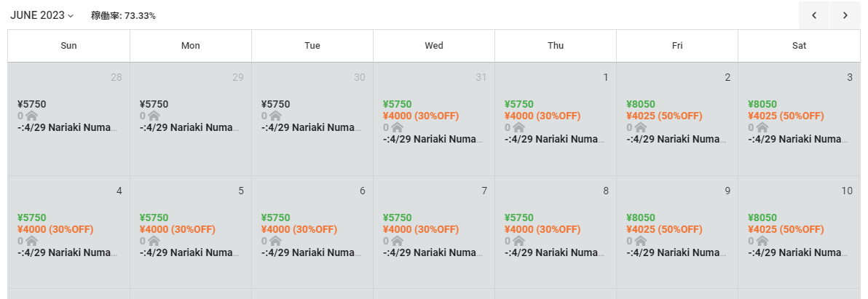Select the June 8 day cell number
Viewport: 868px width, 299px height.
click(x=605, y=191)
